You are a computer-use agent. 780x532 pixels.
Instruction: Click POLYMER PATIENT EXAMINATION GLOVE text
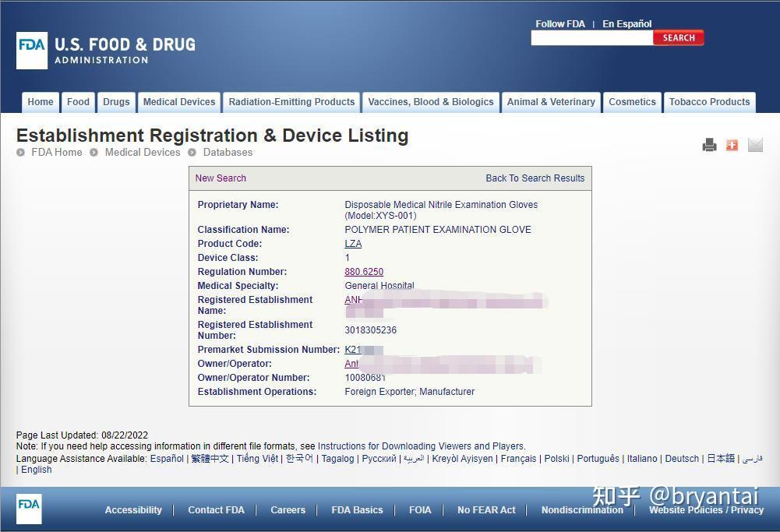pyautogui.click(x=438, y=230)
